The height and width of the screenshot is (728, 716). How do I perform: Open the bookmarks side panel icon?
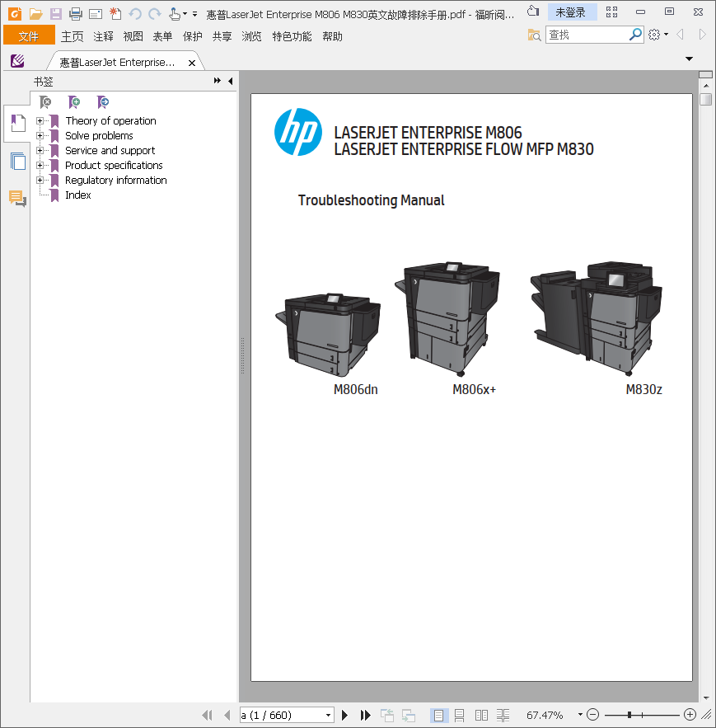[17, 124]
